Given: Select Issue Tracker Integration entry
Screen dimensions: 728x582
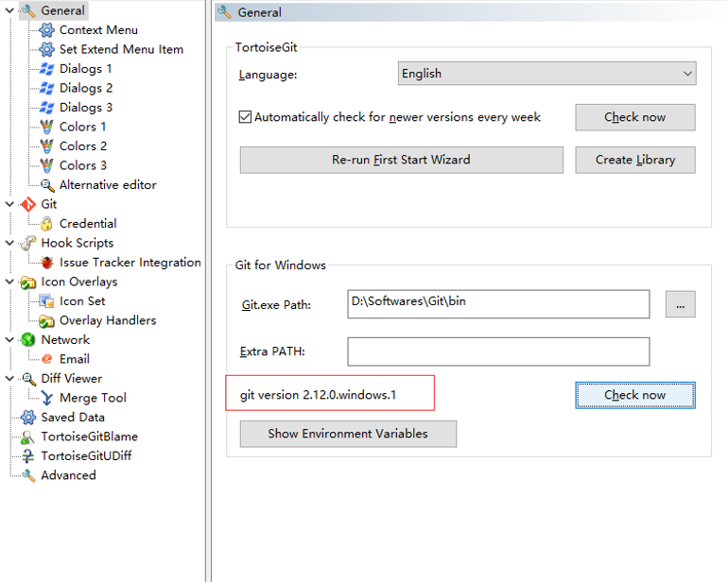Looking at the screenshot, I should tap(130, 263).
